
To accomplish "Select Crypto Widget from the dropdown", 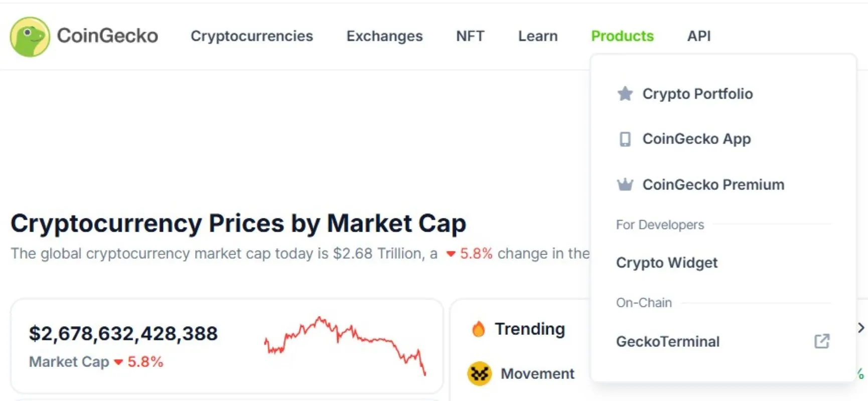I will (667, 263).
